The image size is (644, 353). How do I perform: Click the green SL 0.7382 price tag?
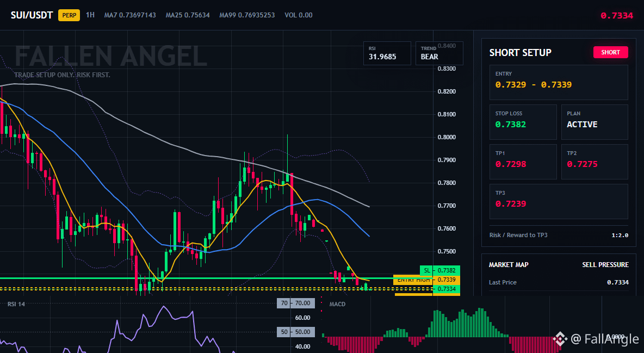440,270
